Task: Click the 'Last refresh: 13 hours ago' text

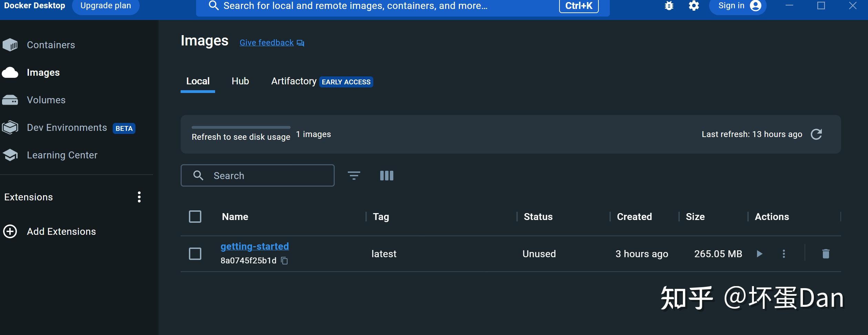Action: (752, 134)
